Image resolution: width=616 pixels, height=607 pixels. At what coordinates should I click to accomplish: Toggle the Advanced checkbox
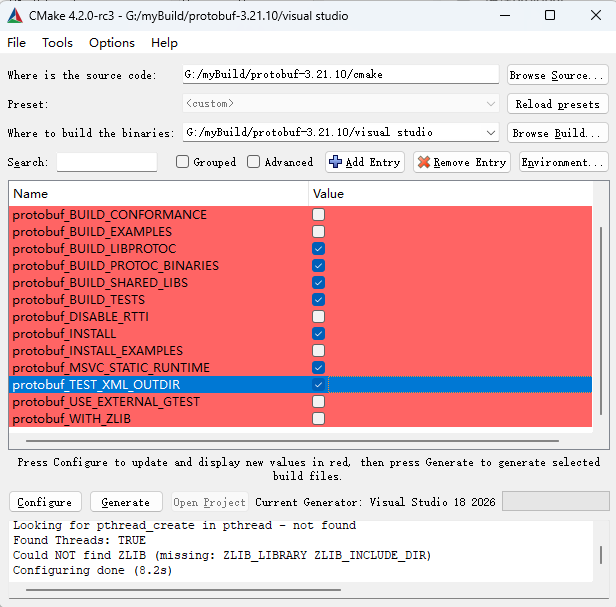pos(253,161)
